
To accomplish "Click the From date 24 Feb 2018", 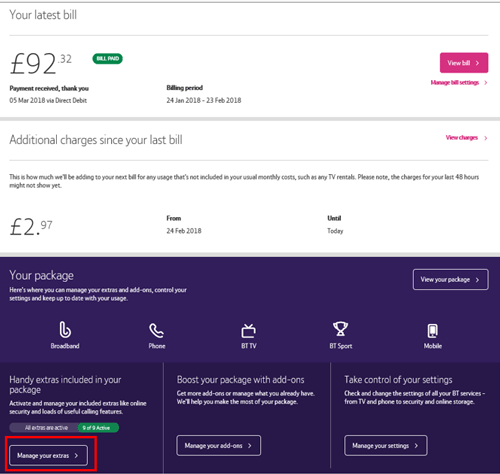I will (184, 231).
